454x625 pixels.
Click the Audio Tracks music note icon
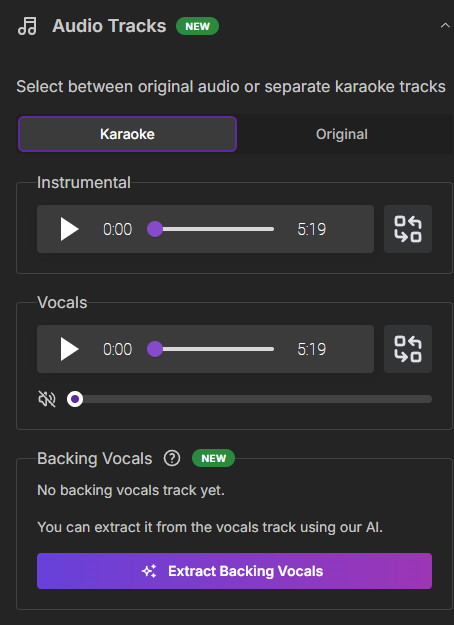(x=28, y=26)
